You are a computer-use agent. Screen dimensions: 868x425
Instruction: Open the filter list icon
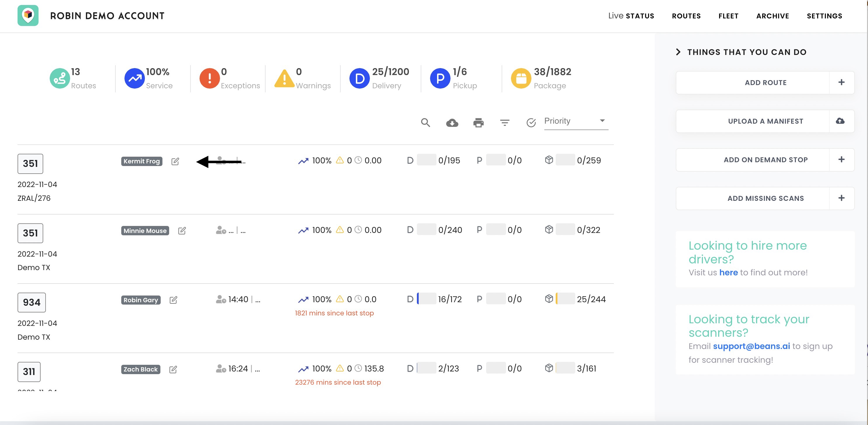pos(505,123)
